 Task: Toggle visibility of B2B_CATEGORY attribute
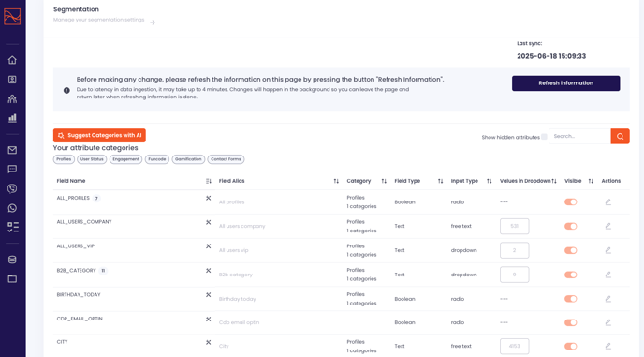click(x=570, y=275)
